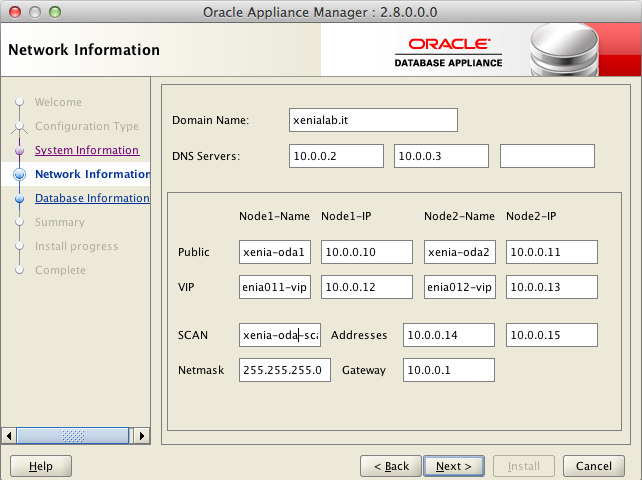Edit SCAN address 10.0.0.14 field
The height and width of the screenshot is (480, 642).
pos(449,335)
